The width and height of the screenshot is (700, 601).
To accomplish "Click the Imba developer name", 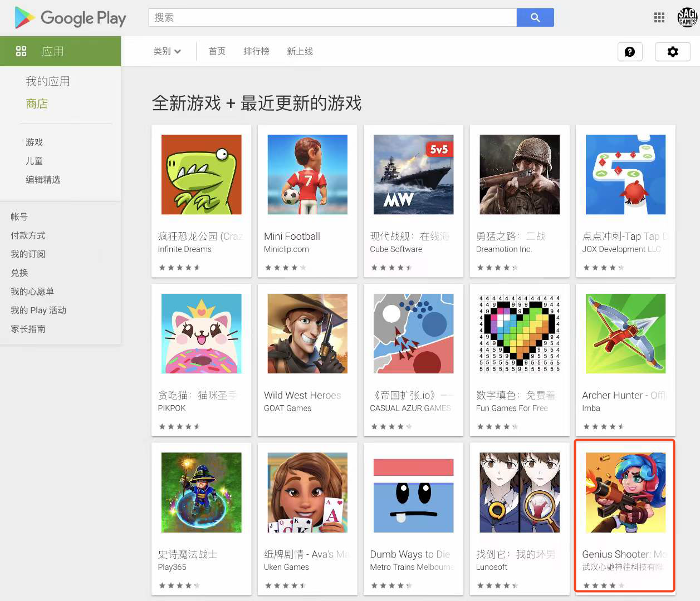I will [591, 408].
